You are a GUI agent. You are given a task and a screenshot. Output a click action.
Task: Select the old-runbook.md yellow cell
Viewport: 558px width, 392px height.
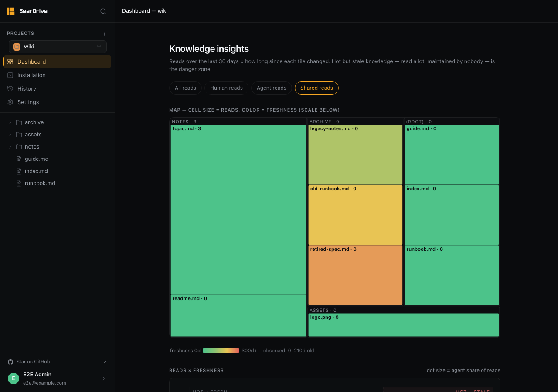pyautogui.click(x=355, y=215)
